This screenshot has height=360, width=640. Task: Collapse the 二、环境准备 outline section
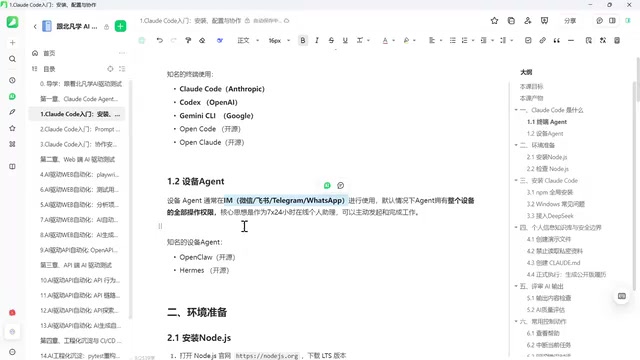516,145
